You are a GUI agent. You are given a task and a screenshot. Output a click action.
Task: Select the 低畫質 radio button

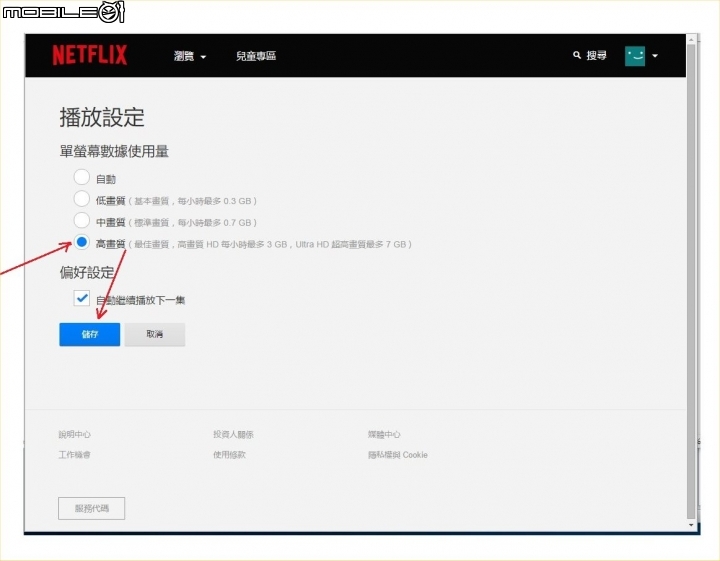pos(82,199)
